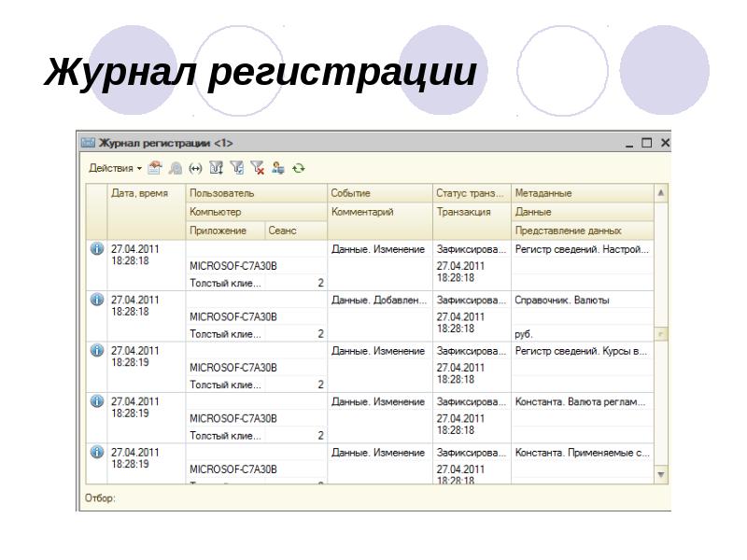
Task: Select Данные. Изменение in the Константа. Валюта реглам row
Action: pyautogui.click(x=380, y=402)
